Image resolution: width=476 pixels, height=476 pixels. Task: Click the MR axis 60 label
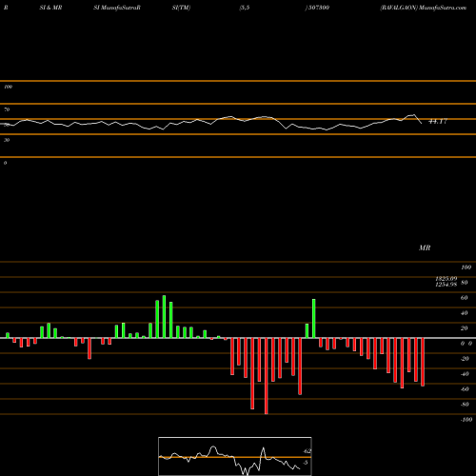(464, 298)
